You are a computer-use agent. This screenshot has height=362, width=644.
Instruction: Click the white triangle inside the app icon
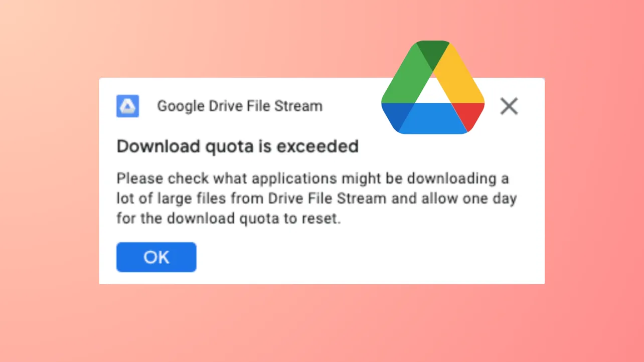(127, 106)
